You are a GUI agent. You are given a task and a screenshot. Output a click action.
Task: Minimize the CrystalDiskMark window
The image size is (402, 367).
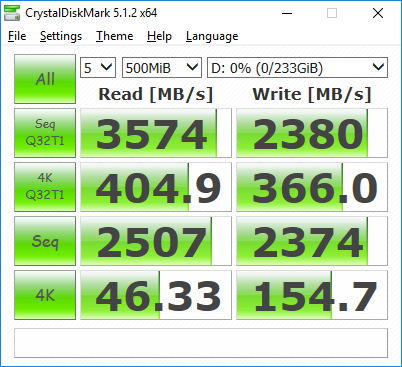point(287,13)
